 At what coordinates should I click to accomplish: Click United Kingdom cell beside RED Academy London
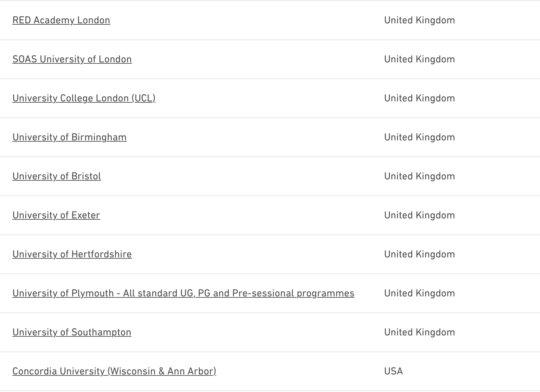pyautogui.click(x=419, y=20)
